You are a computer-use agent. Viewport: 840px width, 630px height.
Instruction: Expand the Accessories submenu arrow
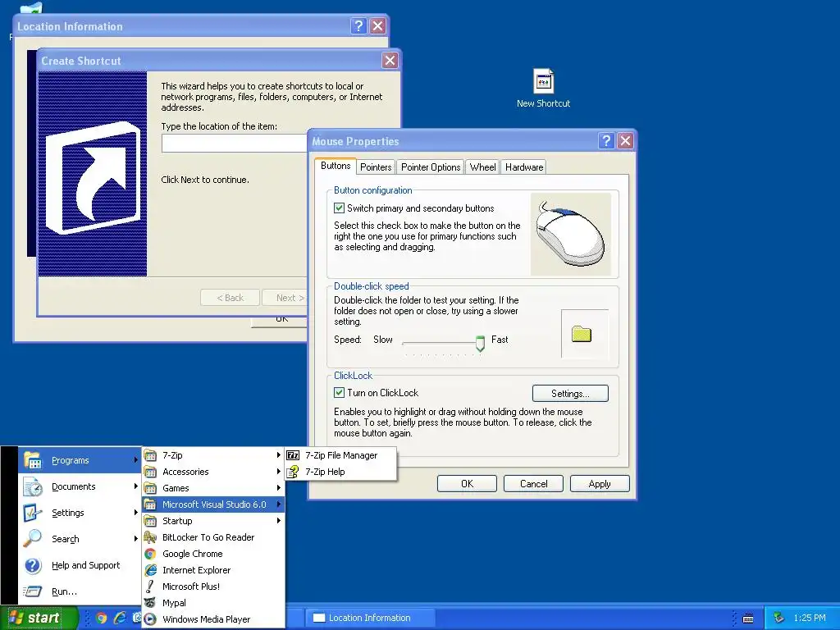point(279,472)
